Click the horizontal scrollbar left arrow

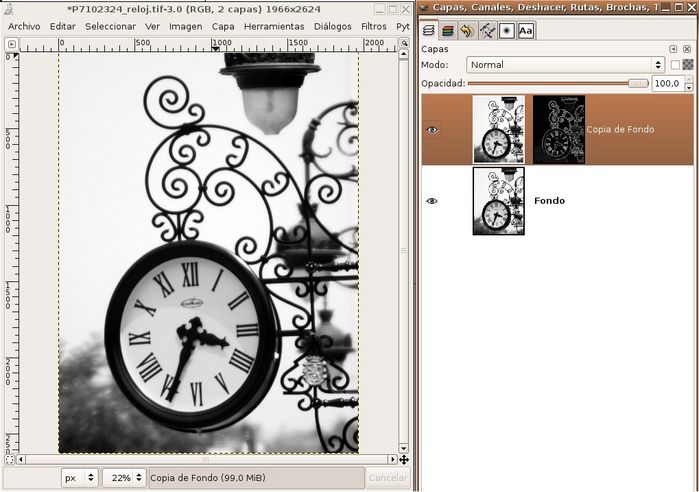[x=21, y=459]
